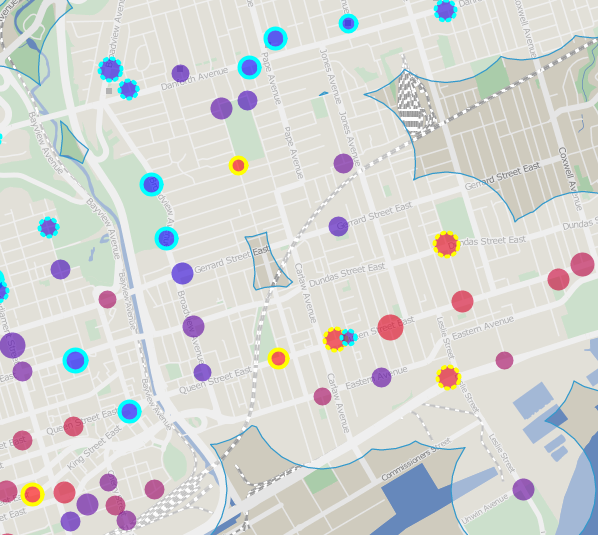The height and width of the screenshot is (535, 598).
Task: Select the purple marker beside Jones Avenue label
Action: pos(343,164)
